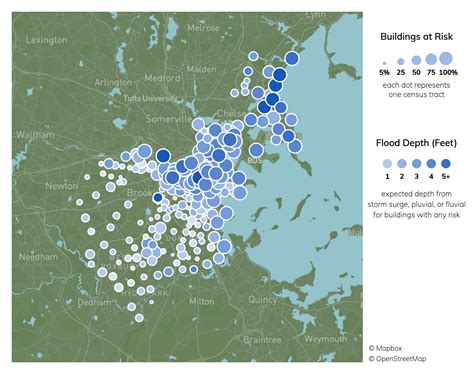The image size is (474, 374).
Task: Click the Braintree map label
Action: click(x=262, y=340)
